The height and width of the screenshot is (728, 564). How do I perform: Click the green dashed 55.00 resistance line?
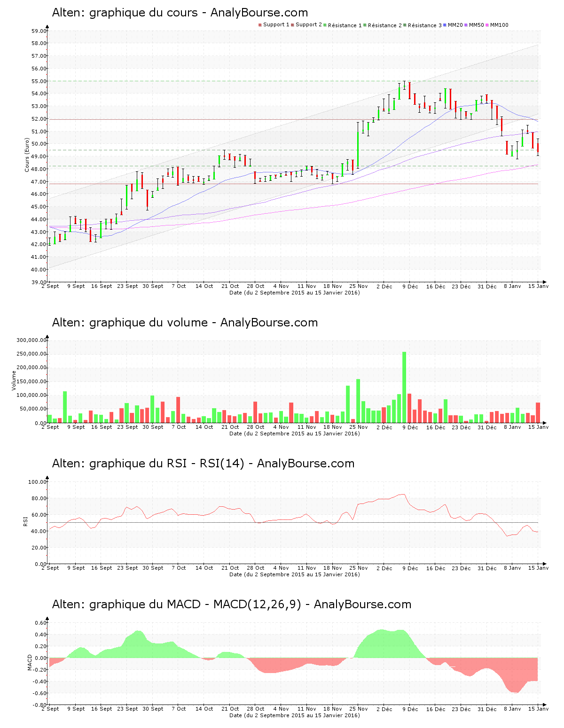coord(294,81)
